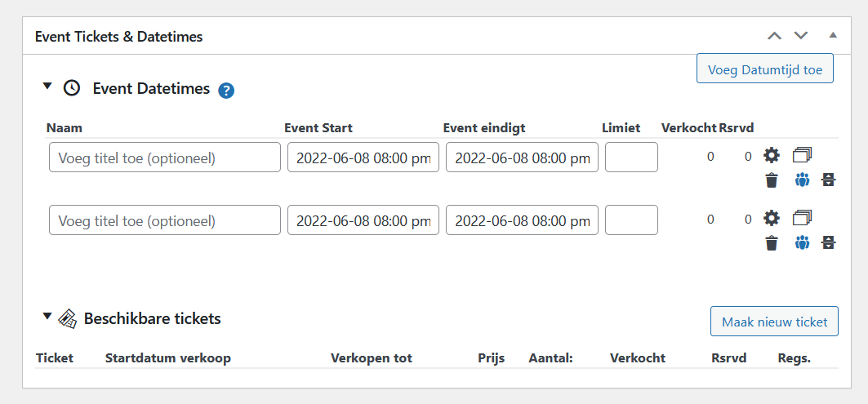View registrations icon for second datetime
The height and width of the screenshot is (404, 868).
click(x=802, y=242)
